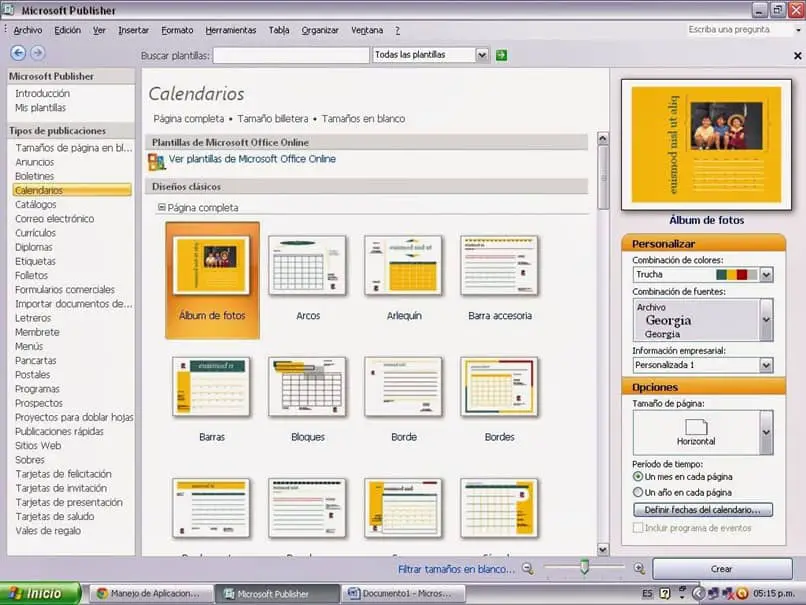Click the zoom in magnifier icon
806x605 pixels.
[x=639, y=569]
